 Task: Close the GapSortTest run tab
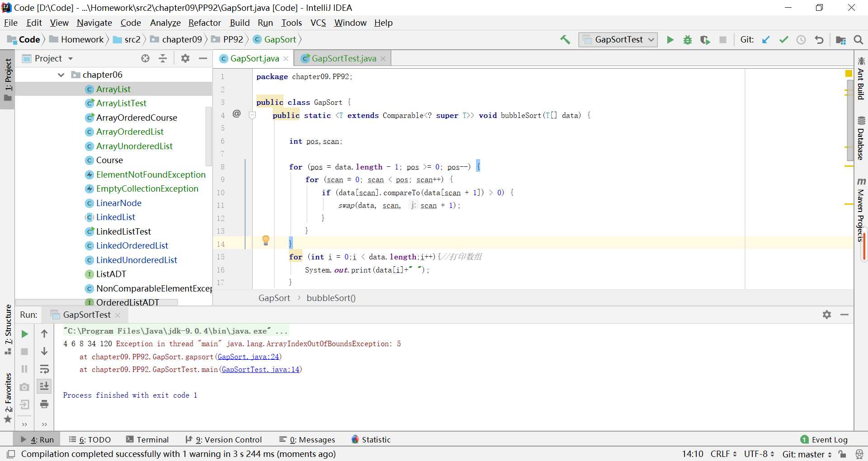click(118, 315)
